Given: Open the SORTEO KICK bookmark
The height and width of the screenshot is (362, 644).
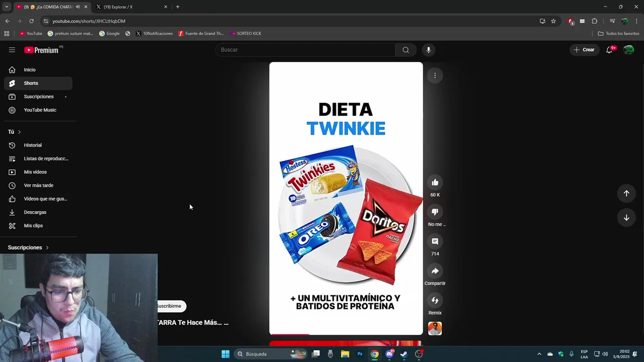Looking at the screenshot, I should coord(246,34).
